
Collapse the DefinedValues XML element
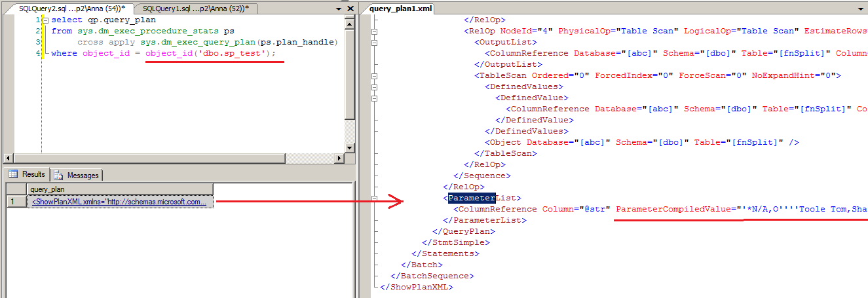pyautogui.click(x=375, y=86)
